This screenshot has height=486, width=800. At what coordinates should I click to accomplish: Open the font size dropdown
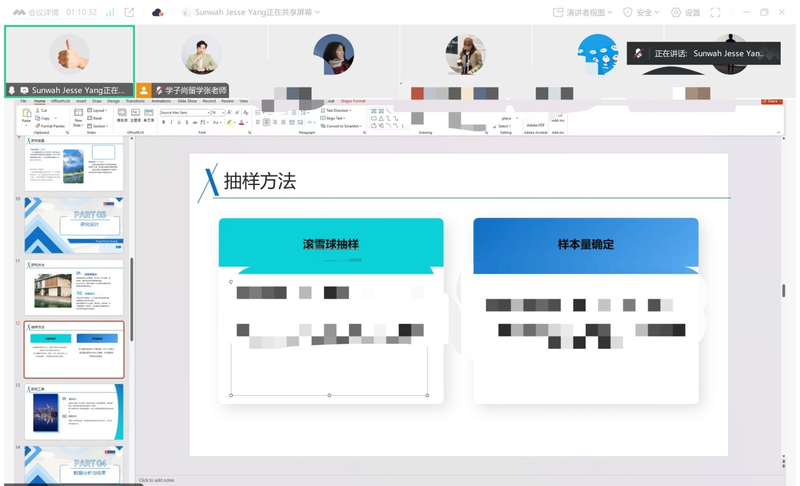point(218,112)
